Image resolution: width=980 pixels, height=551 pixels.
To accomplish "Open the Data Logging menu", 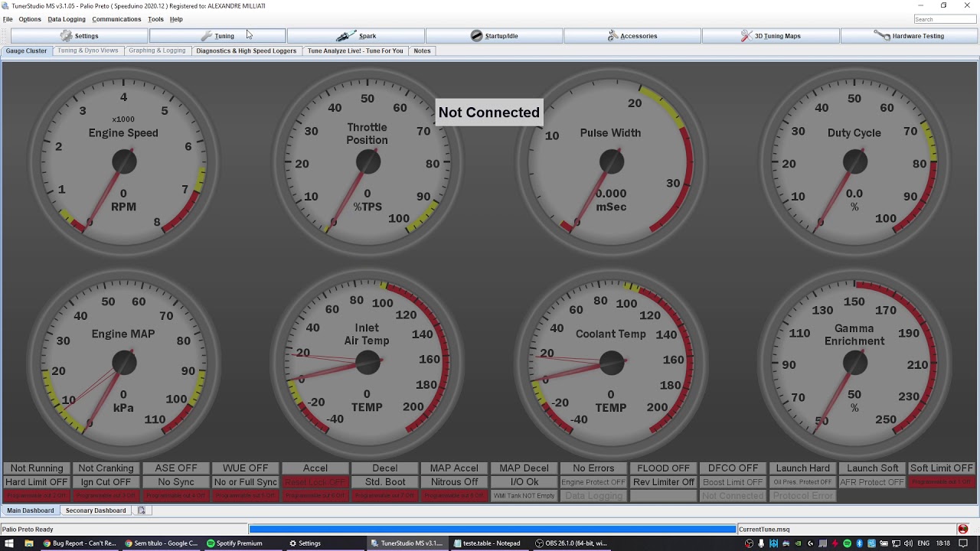I will [67, 19].
